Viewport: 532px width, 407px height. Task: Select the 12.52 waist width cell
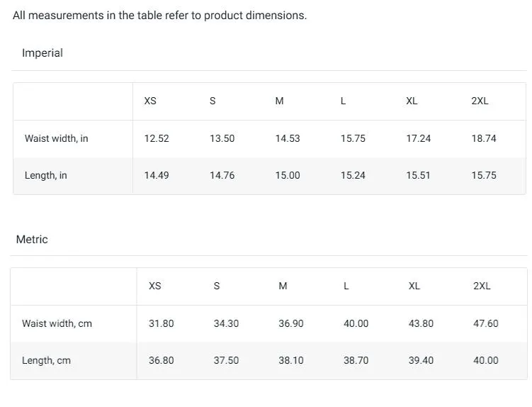point(157,138)
